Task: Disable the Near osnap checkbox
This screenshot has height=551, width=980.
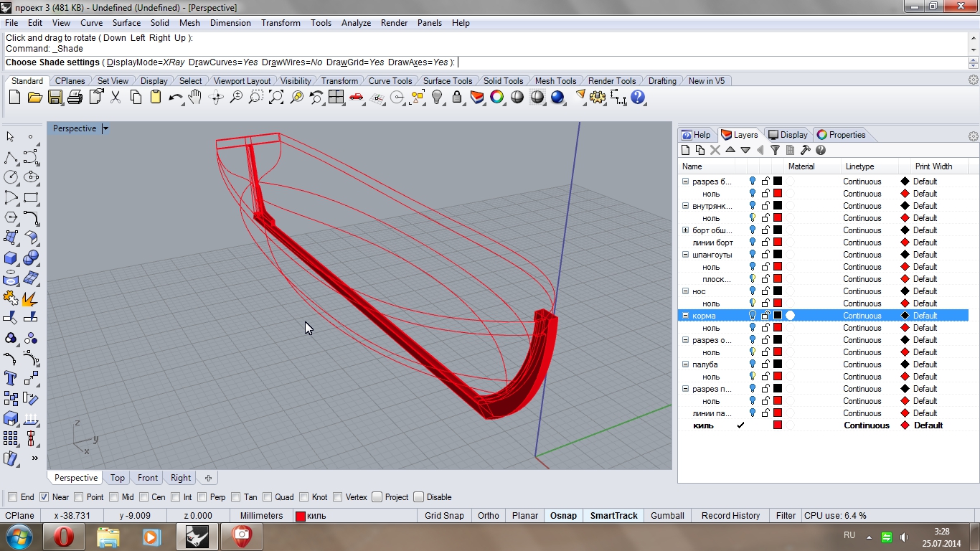Action: click(44, 497)
